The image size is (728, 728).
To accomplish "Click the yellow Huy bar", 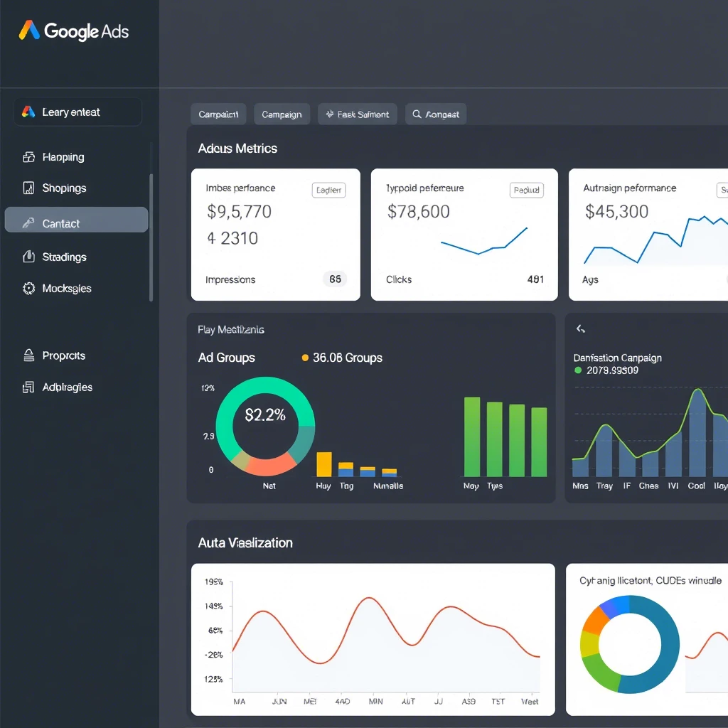I will point(324,464).
